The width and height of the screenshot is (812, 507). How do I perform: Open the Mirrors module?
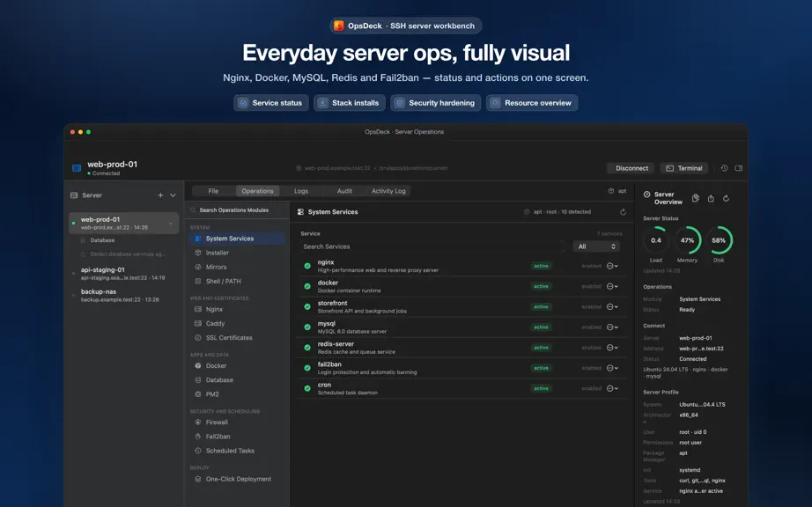[237, 267]
